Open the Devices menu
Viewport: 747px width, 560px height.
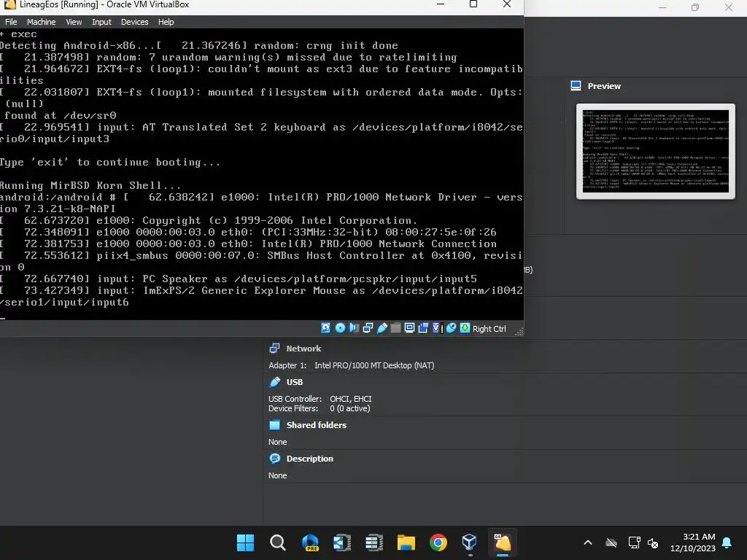pos(134,22)
